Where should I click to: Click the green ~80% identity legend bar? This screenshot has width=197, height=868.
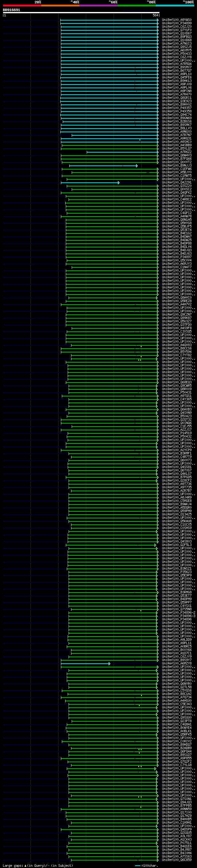pos(137,6)
